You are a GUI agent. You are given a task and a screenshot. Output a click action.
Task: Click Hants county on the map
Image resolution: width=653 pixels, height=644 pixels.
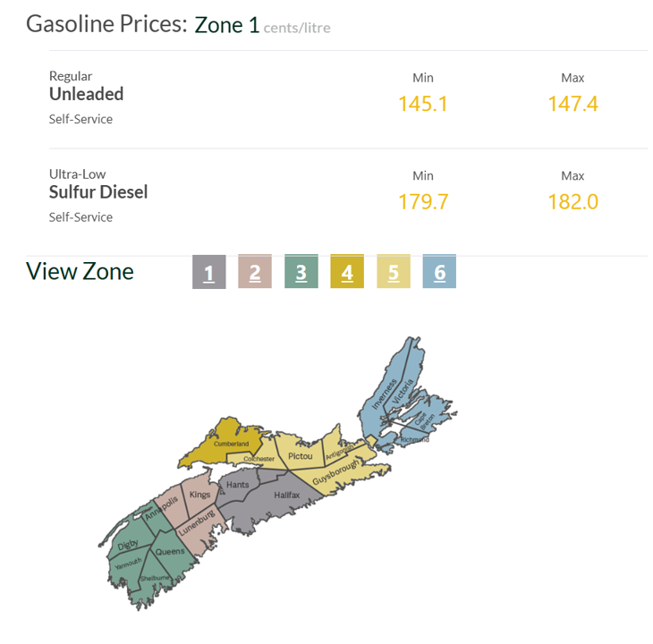(237, 485)
